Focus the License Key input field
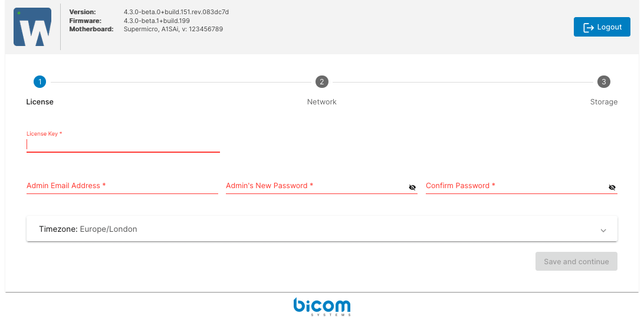644x335 pixels. point(123,144)
